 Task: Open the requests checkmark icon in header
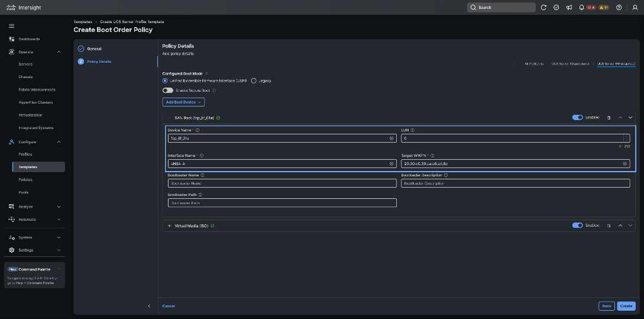pyautogui.click(x=556, y=8)
